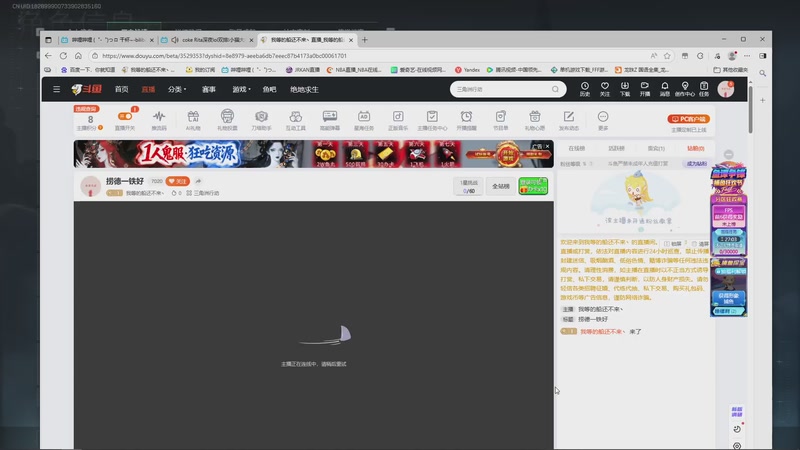Open the AD star-sea tasks icon
Viewport: 800px width, 450px height.
(x=364, y=120)
